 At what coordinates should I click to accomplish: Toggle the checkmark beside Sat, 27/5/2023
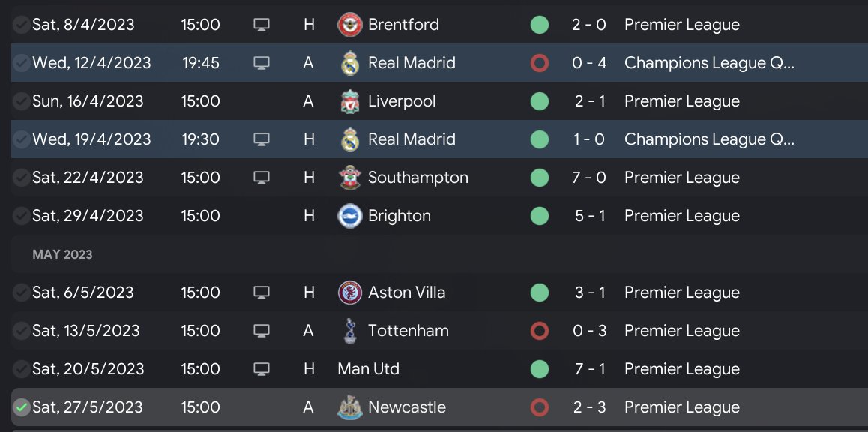[22, 407]
